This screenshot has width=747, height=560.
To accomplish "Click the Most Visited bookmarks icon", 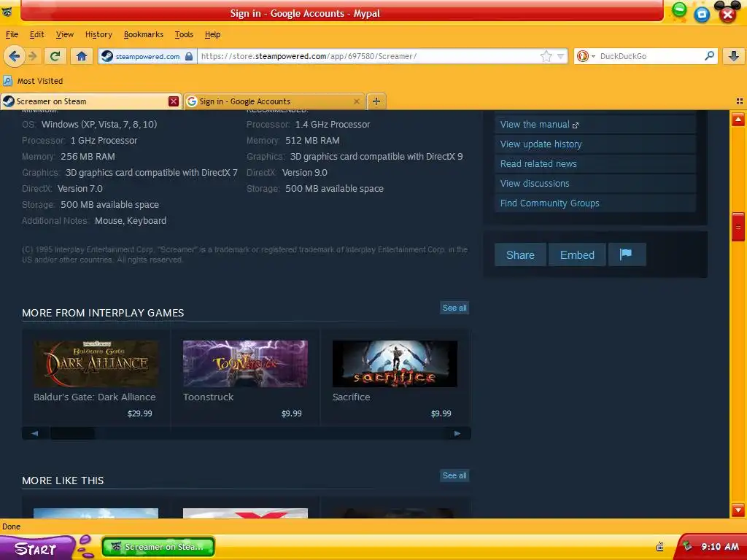I will point(7,81).
